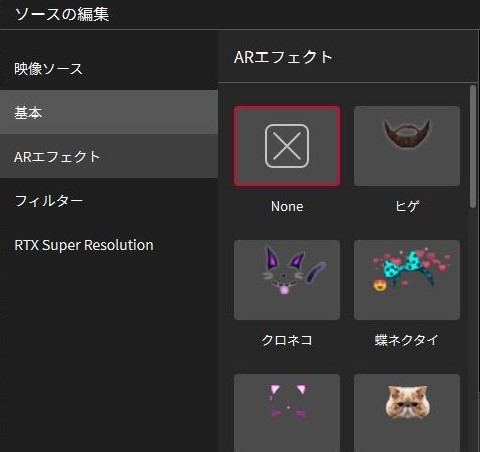
Task: Click the ソースの編集 window title
Action: point(62,14)
